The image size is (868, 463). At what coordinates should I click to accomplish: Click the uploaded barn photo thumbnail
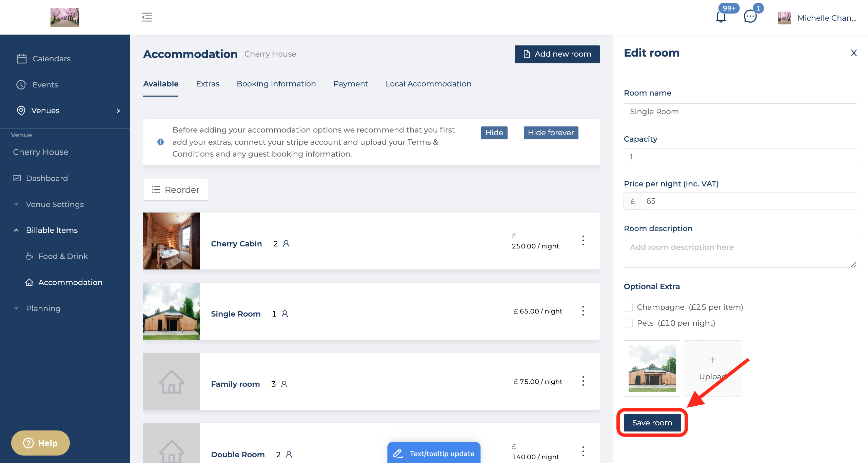coord(652,368)
